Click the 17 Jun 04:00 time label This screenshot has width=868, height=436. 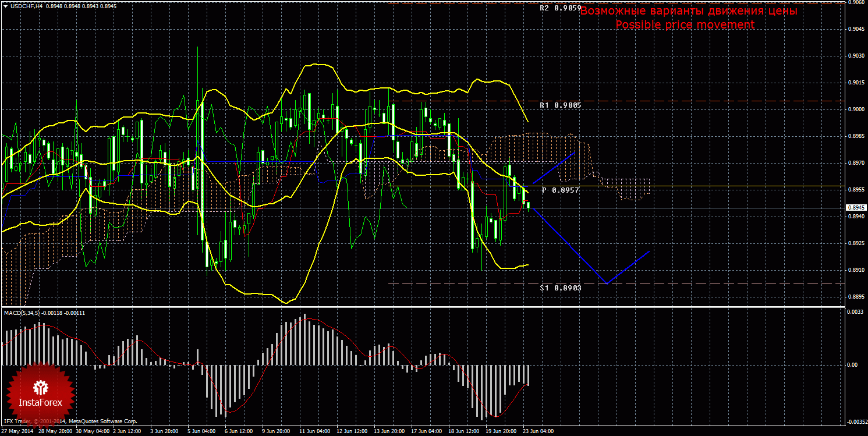click(x=427, y=432)
